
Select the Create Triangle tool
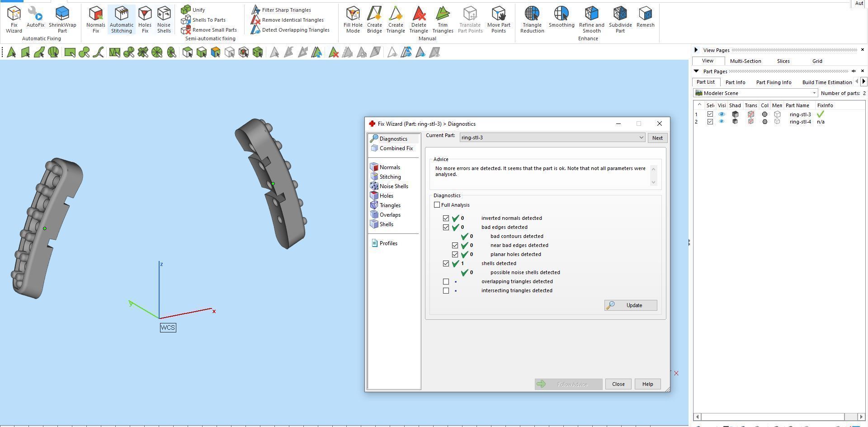click(x=396, y=19)
